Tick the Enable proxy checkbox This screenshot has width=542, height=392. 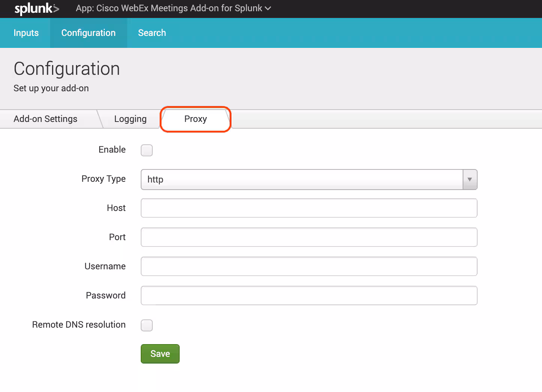click(147, 150)
